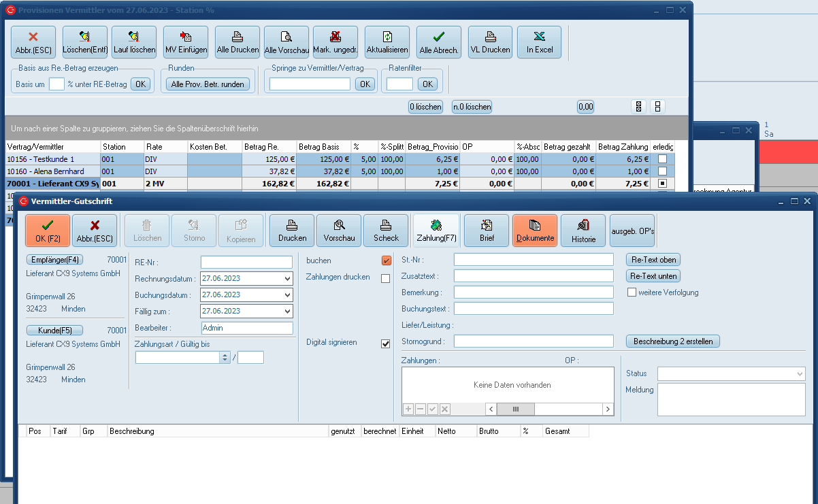
Task: Toggle the weitere Verfolgung checkbox
Action: point(632,292)
